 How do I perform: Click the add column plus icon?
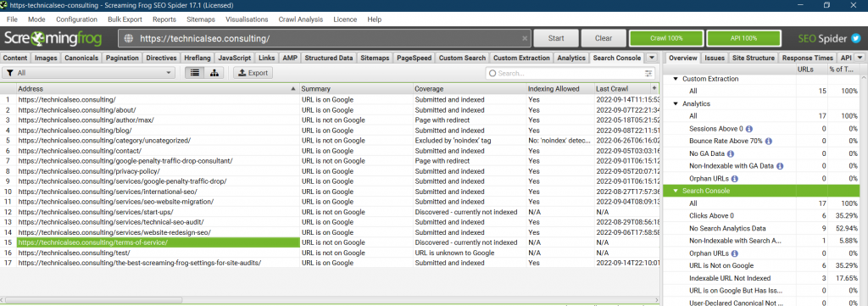pyautogui.click(x=655, y=88)
